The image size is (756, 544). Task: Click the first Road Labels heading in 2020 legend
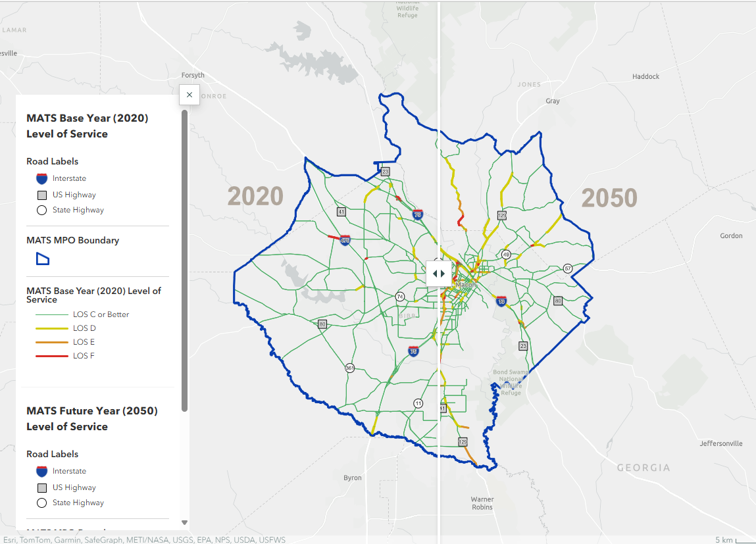(52, 161)
